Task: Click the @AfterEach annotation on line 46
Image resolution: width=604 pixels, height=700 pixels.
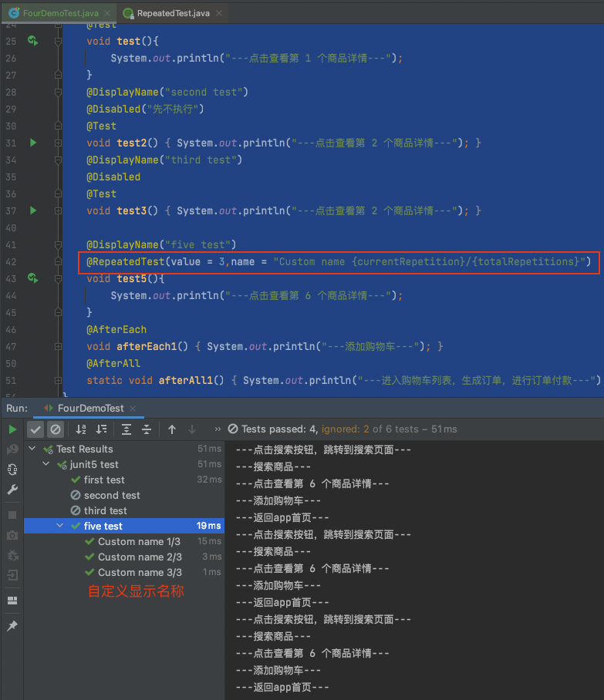Action: pyautogui.click(x=116, y=329)
